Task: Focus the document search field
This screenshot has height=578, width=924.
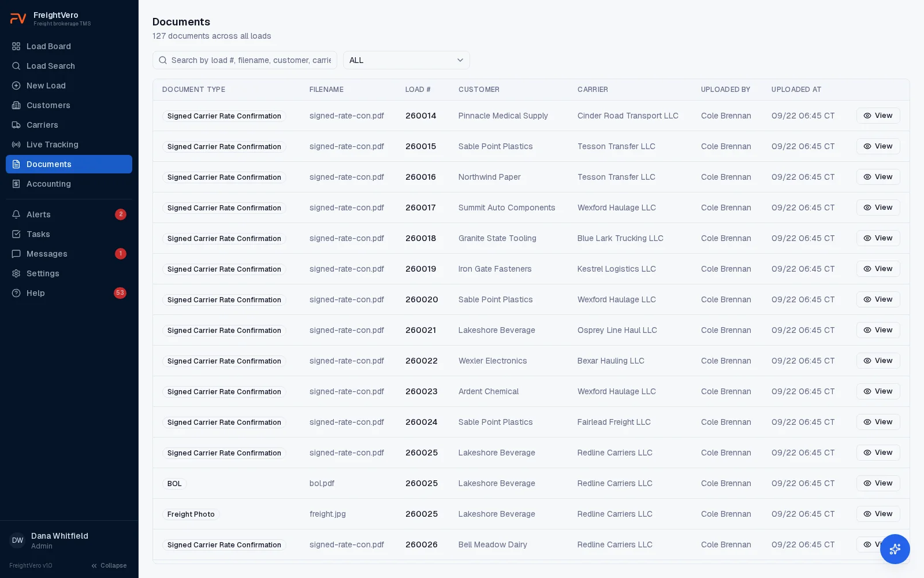Action: pyautogui.click(x=245, y=60)
